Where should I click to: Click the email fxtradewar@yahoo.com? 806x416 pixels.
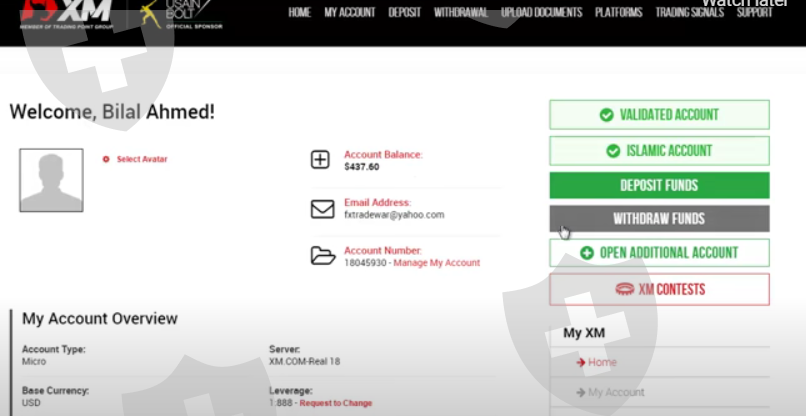click(x=394, y=215)
